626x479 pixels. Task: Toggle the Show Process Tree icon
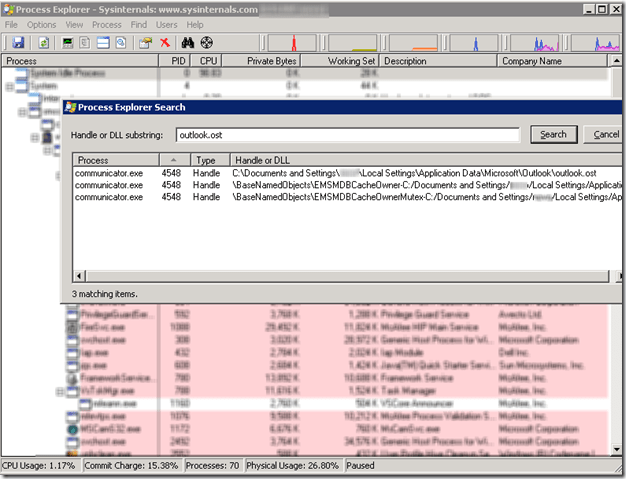click(x=86, y=43)
